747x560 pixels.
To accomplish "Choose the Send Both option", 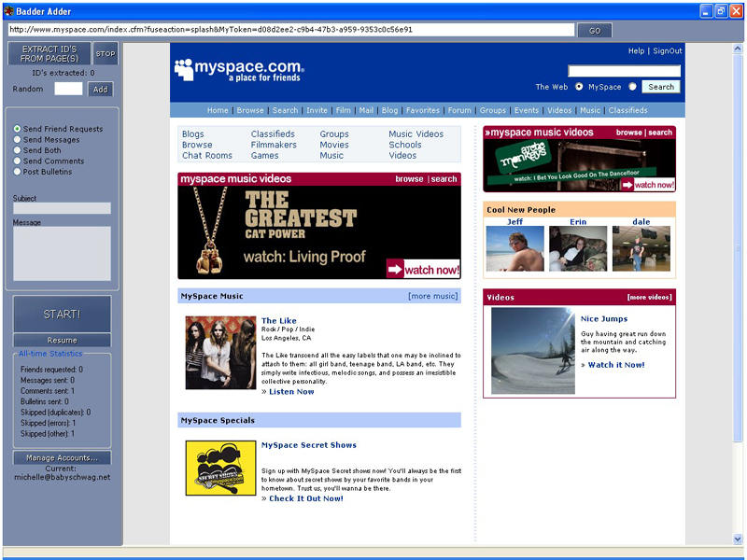I will coord(17,150).
